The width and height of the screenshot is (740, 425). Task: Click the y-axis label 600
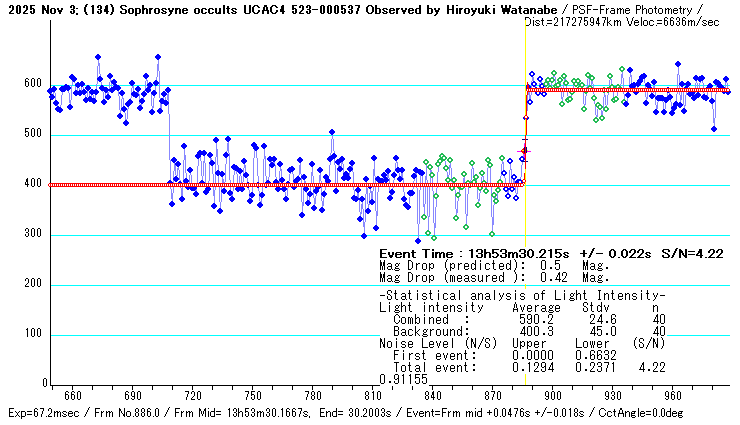32,84
